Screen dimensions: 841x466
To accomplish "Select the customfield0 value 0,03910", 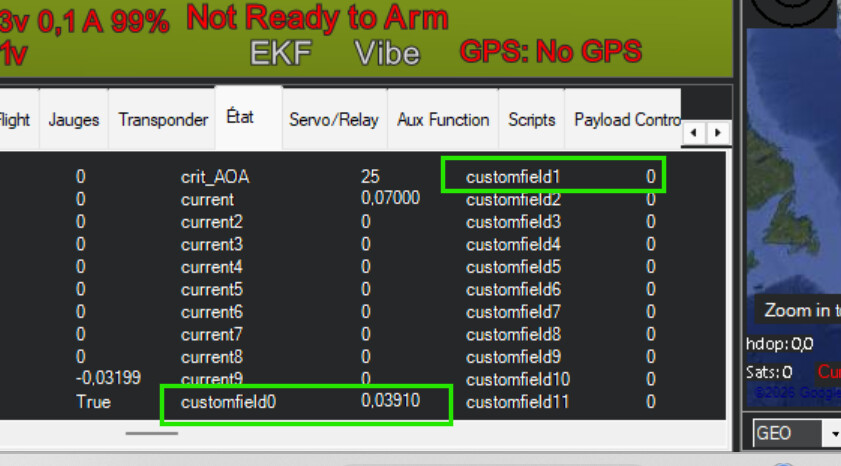I will [390, 401].
